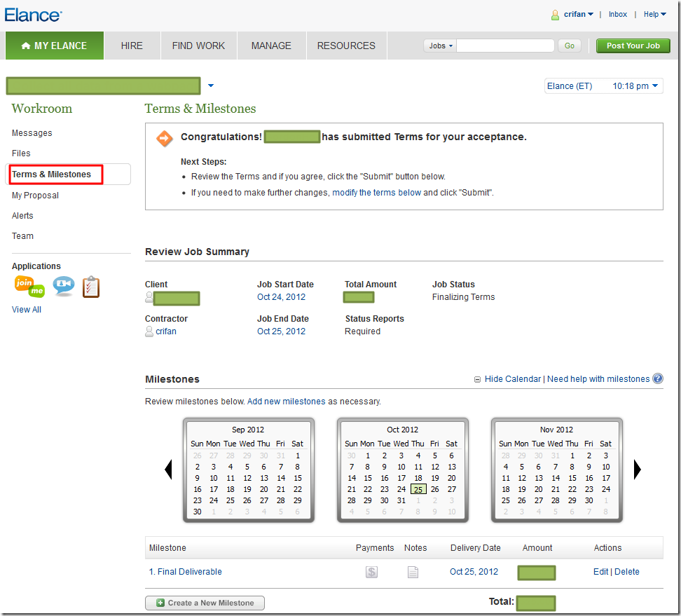Screen dimensions: 681x616
Task: Select Messages in the Workroom sidebar
Action: click(x=32, y=133)
